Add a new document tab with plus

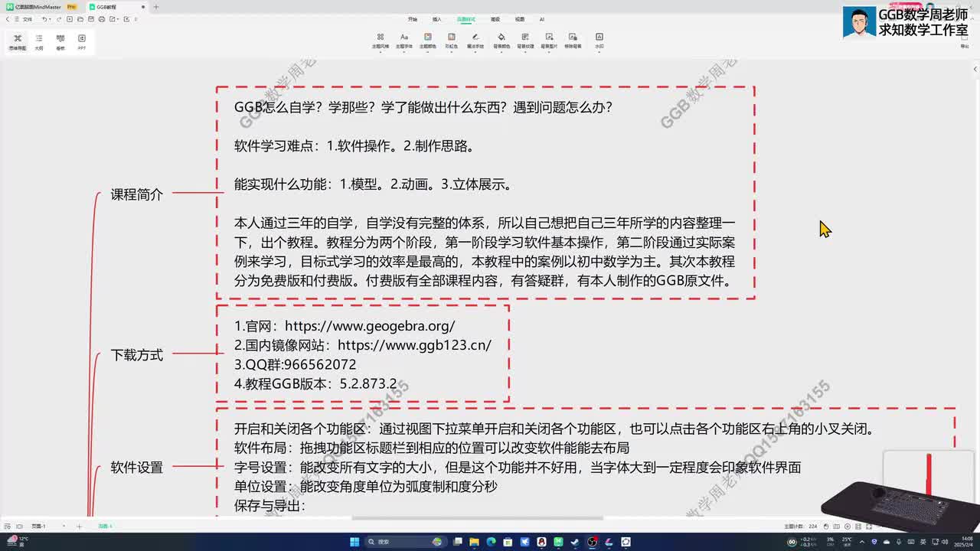click(x=156, y=7)
